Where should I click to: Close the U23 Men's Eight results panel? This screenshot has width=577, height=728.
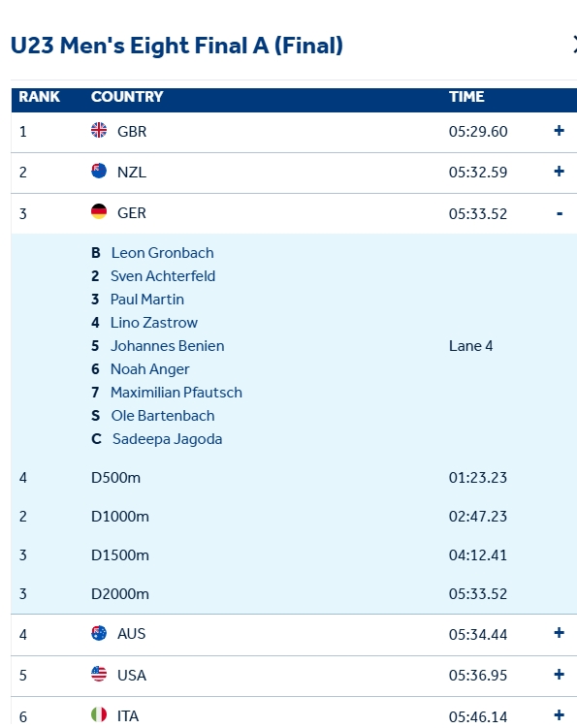click(574, 45)
